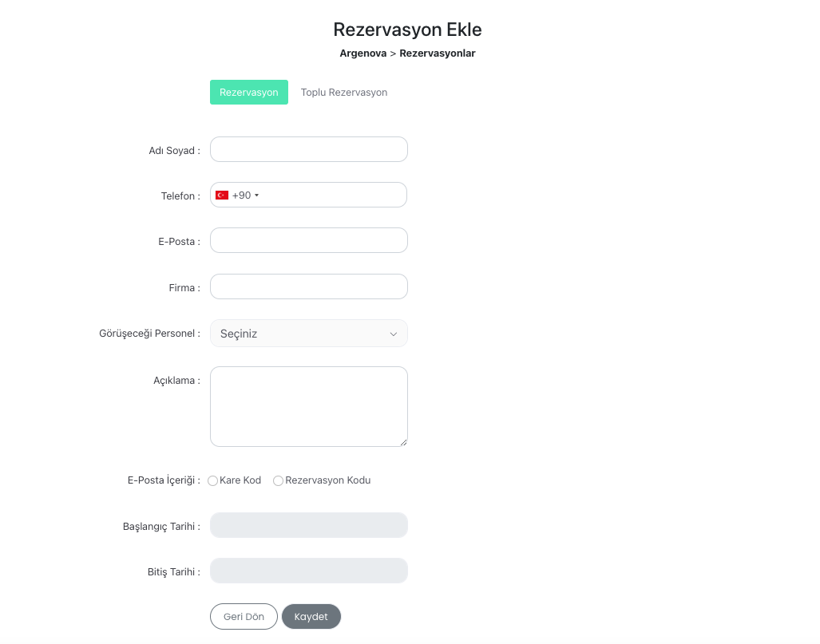820x644 pixels.
Task: Click the Kaydet button
Action: 311,617
